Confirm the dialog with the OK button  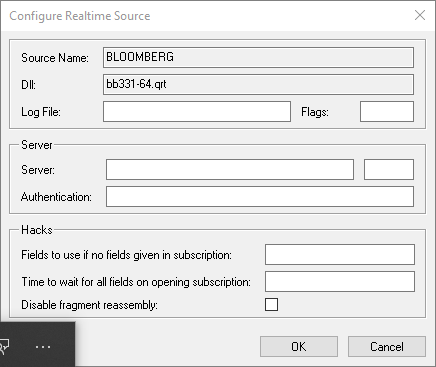(x=299, y=347)
